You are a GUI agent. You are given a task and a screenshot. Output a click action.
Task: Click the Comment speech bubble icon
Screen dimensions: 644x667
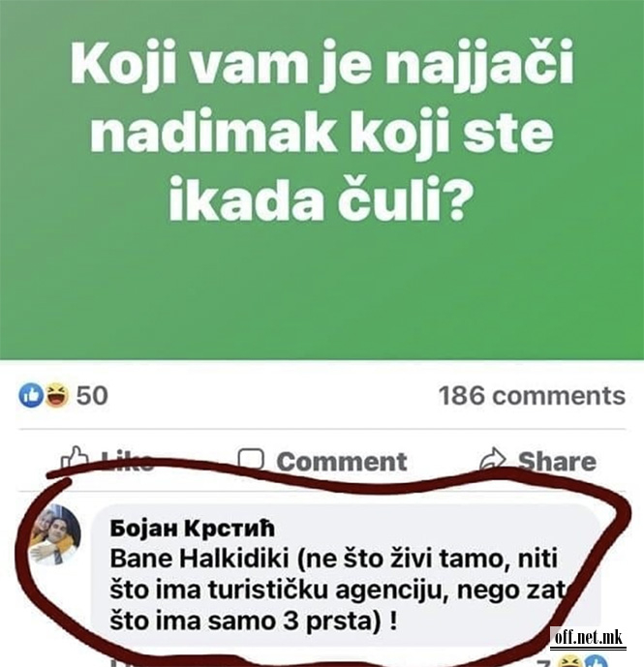click(x=252, y=460)
